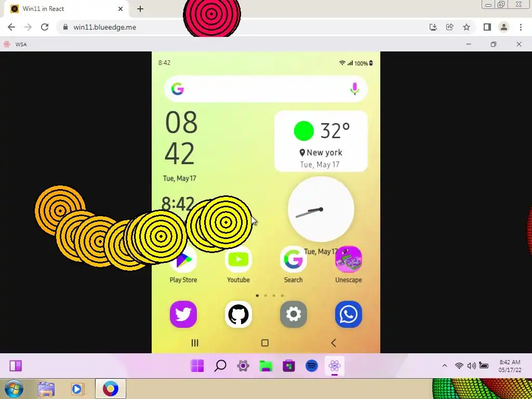
Task: Open Windows Media Player taskbar icon
Action: pos(77,389)
